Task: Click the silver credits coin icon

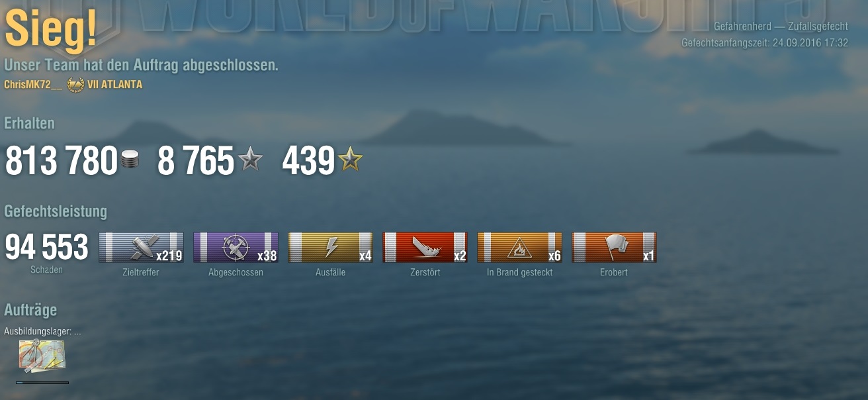Action: coord(130,160)
